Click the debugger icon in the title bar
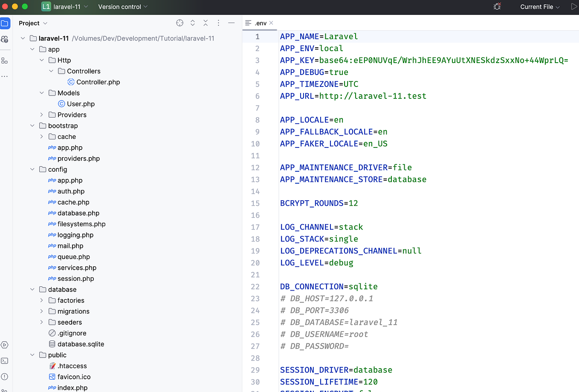Screen dimensions: 579x392 [497, 7]
